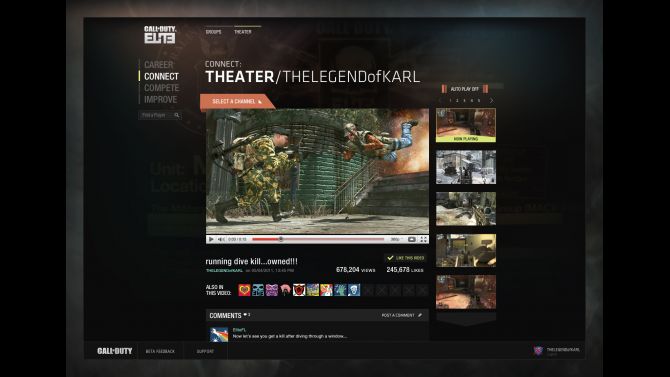Screen dimensions: 670x377
Task: Open the second thumbnail in the video list
Action: [x=466, y=167]
